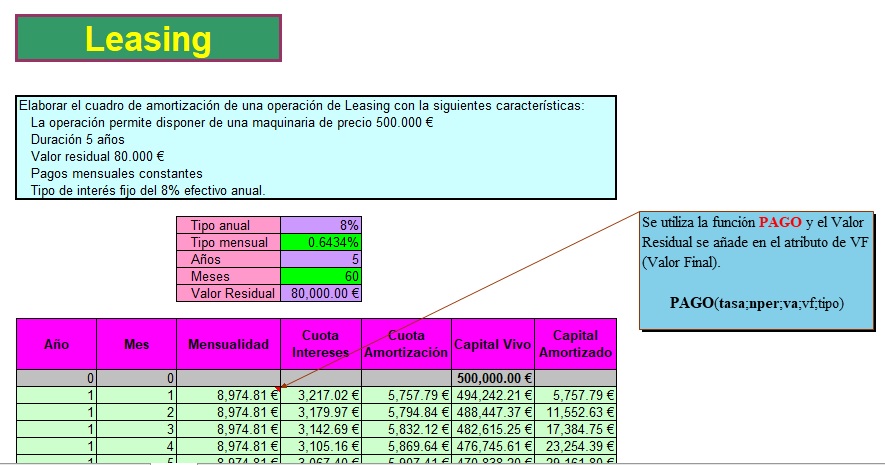Click the red word PAGO in note
The image size is (885, 465).
[780, 222]
